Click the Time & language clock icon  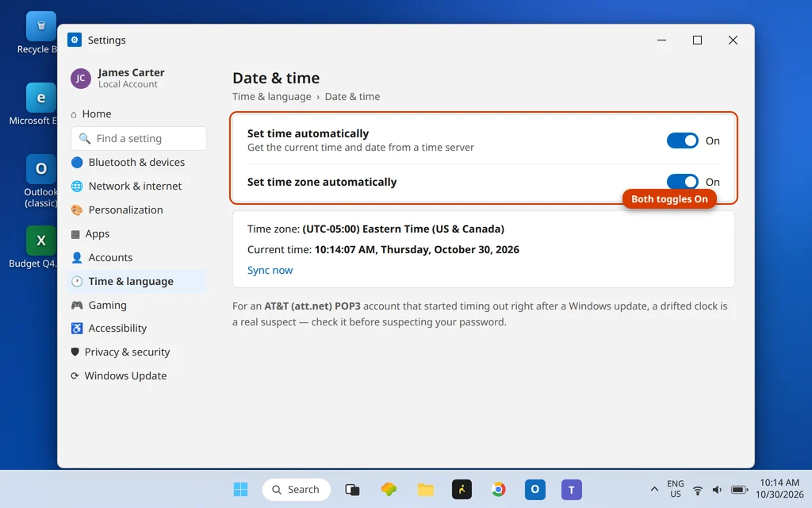click(x=77, y=282)
